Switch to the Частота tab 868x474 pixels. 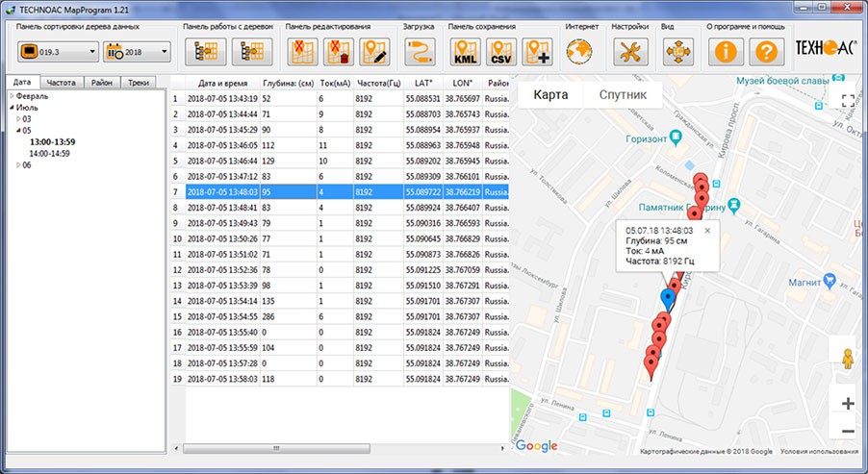coord(63,83)
